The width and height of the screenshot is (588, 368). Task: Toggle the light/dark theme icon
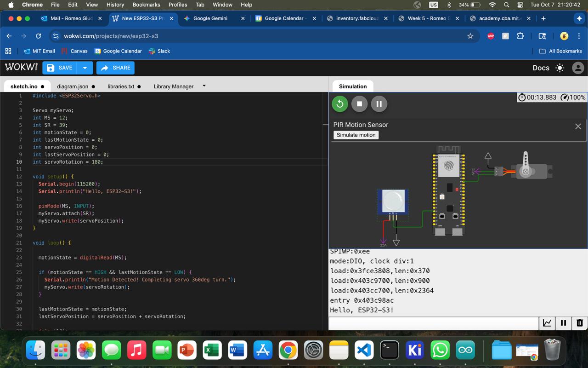coord(560,68)
